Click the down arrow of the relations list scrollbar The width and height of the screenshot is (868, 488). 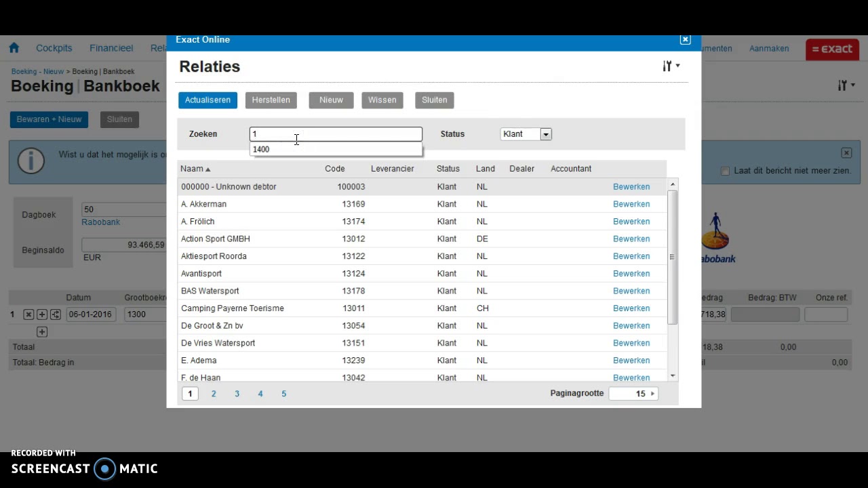click(673, 376)
